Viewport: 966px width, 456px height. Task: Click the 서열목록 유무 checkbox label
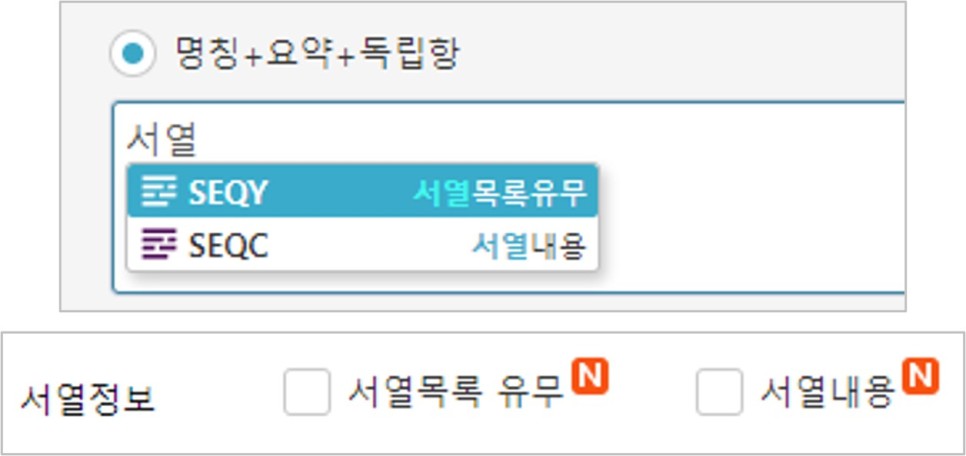point(456,391)
